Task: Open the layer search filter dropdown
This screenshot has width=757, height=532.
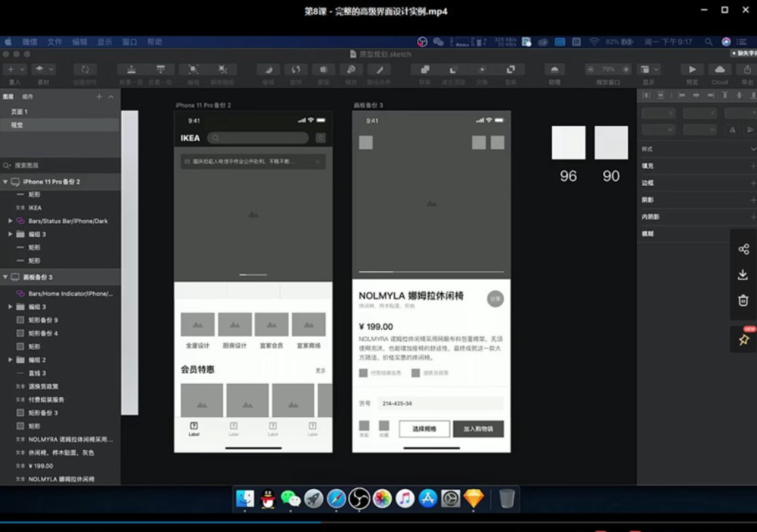Action: tap(7, 165)
